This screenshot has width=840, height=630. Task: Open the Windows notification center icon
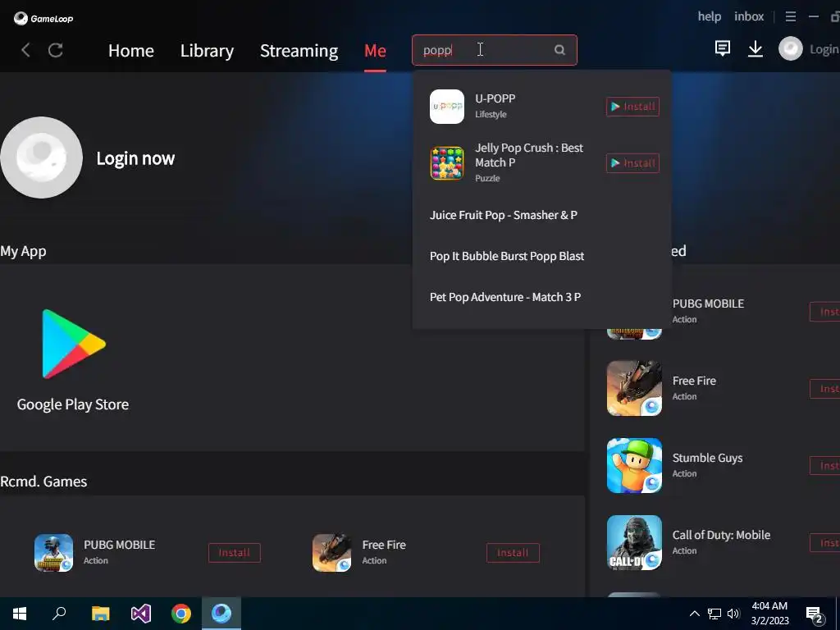814,614
